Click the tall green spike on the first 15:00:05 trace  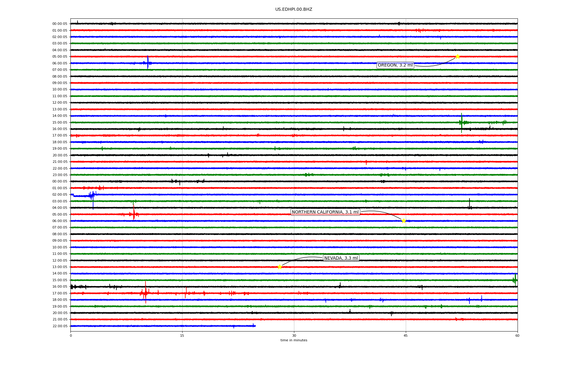(x=462, y=122)
